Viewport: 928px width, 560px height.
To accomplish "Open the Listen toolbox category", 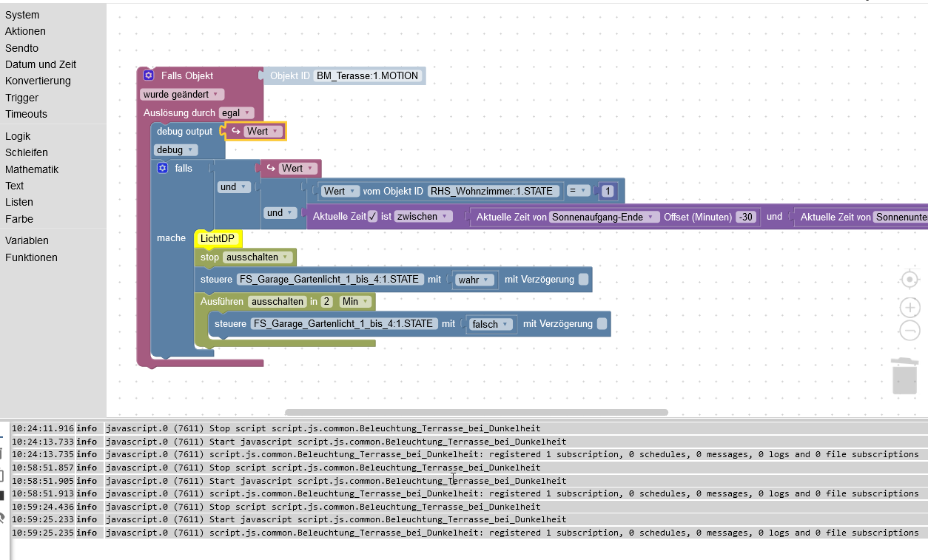I will (x=19, y=202).
